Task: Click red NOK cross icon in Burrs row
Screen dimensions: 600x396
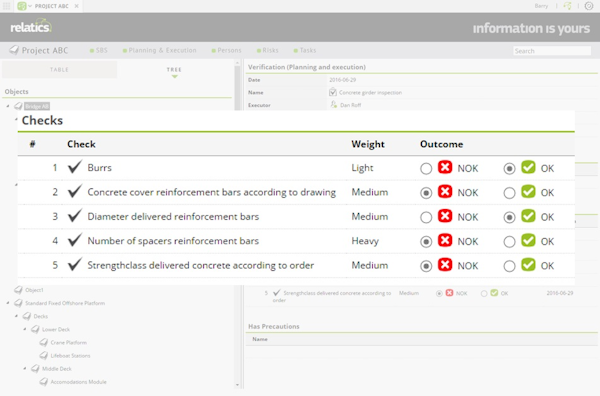Action: 445,167
